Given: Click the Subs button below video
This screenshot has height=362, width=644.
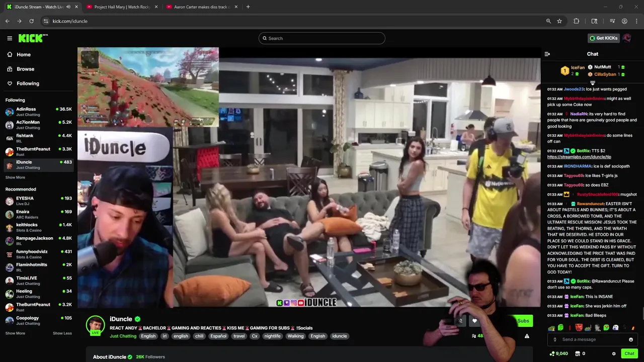Looking at the screenshot, I should [523, 321].
